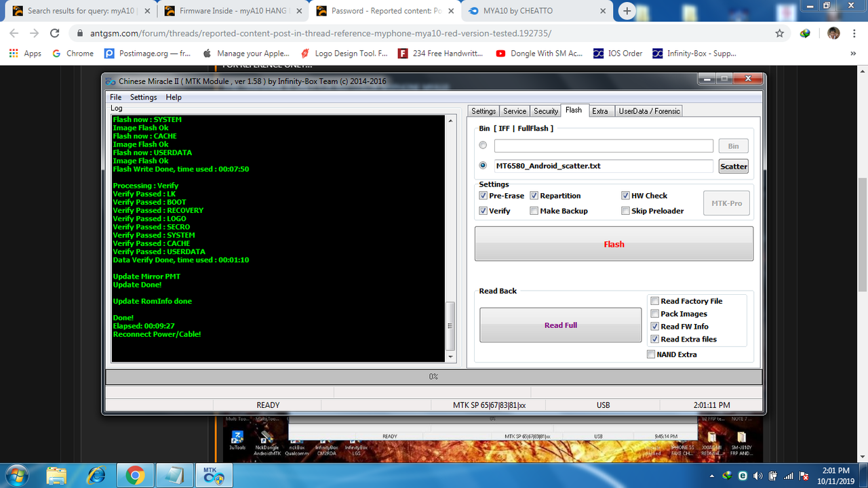Viewport: 868px width, 488px height.
Task: Open File Explorer from the taskbar
Action: [57, 476]
